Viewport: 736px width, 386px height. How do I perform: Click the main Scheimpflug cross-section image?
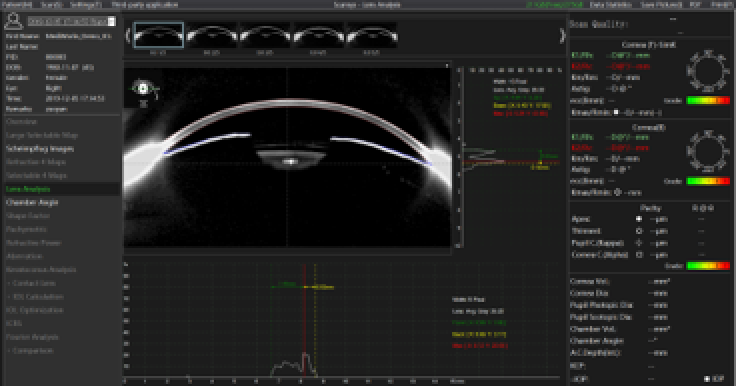[287, 157]
